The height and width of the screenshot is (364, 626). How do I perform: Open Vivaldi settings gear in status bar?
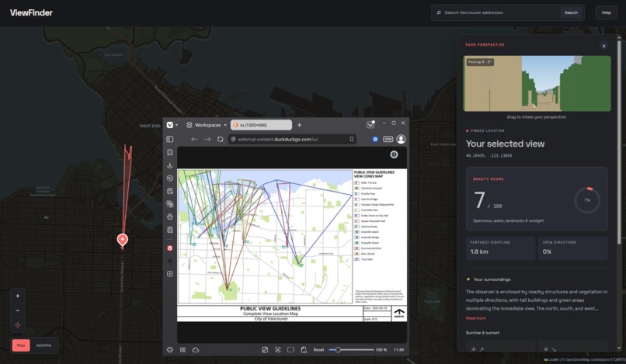[169, 349]
